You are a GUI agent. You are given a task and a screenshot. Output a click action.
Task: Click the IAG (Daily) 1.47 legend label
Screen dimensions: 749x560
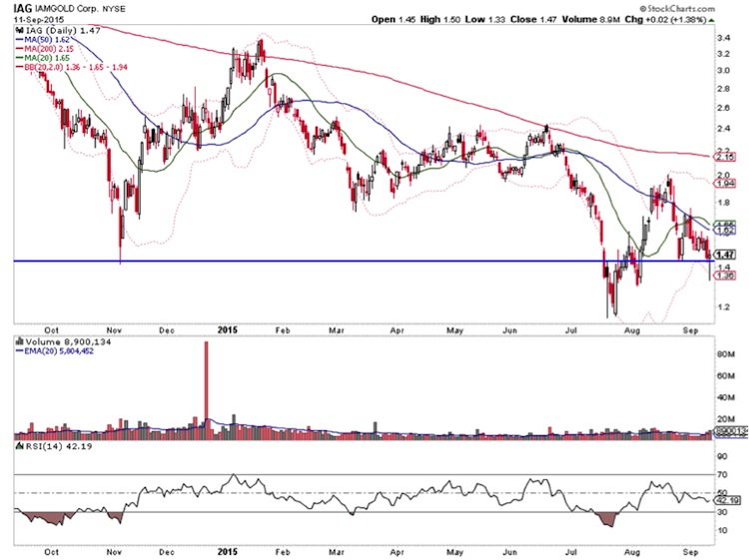63,30
